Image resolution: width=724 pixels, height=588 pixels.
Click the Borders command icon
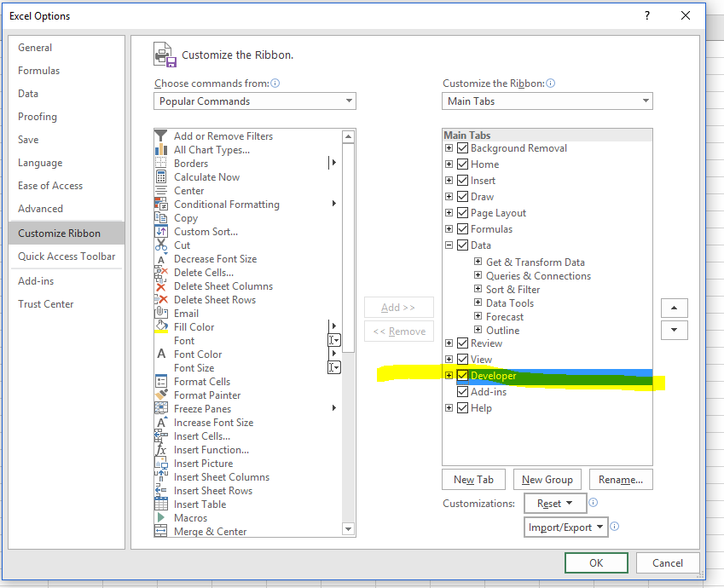pos(160,163)
